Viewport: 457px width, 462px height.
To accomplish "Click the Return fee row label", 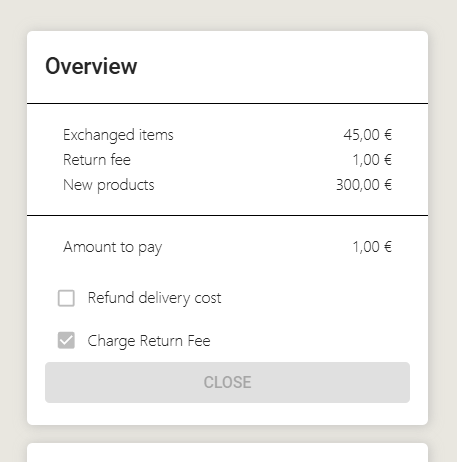I will click(x=97, y=160).
